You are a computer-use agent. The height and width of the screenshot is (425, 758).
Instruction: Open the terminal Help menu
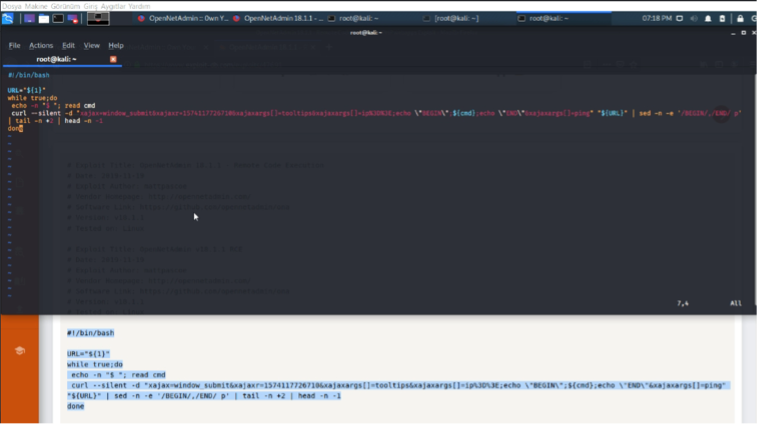coord(116,45)
